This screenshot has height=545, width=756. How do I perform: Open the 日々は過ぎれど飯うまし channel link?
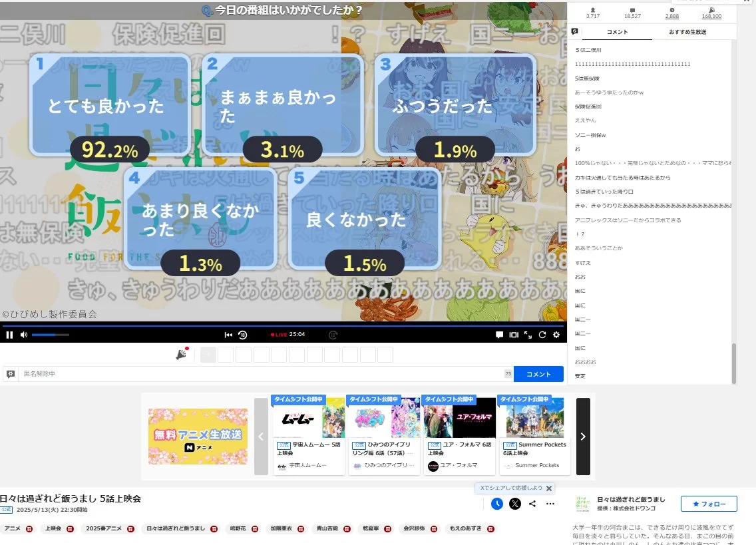pyautogui.click(x=631, y=499)
